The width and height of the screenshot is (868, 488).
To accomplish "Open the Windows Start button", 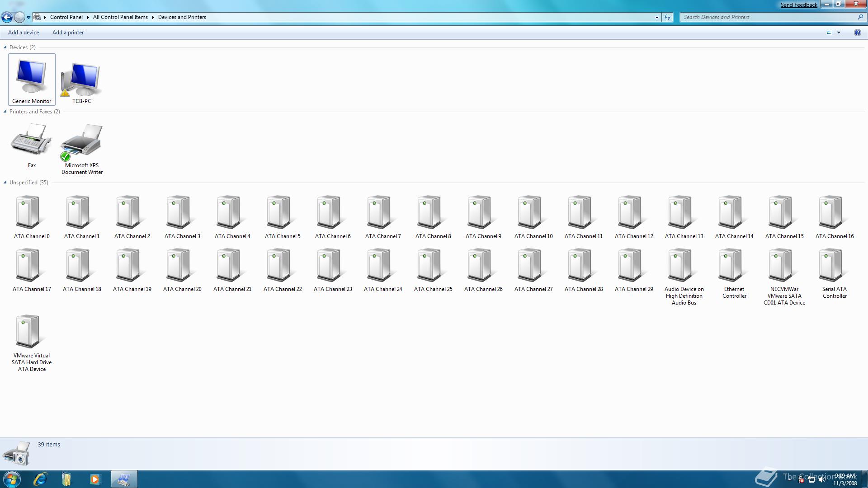I will coord(12,479).
